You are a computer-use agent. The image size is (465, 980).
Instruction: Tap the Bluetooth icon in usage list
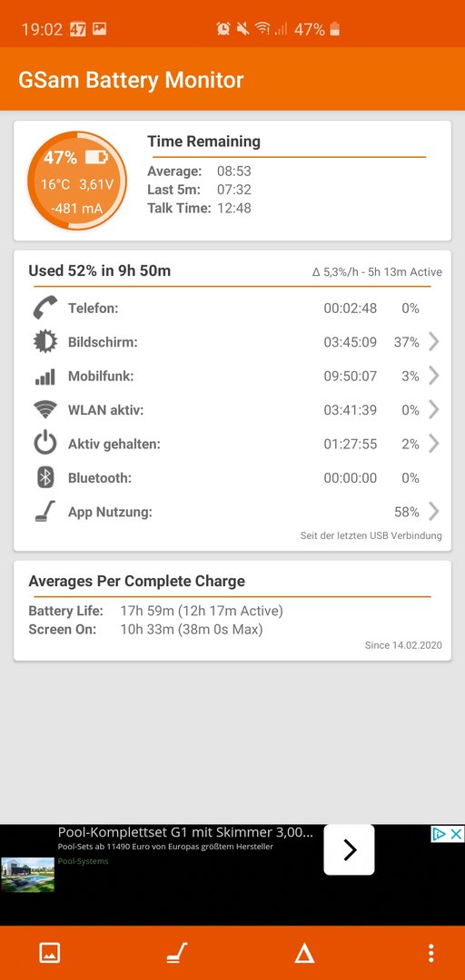click(45, 478)
